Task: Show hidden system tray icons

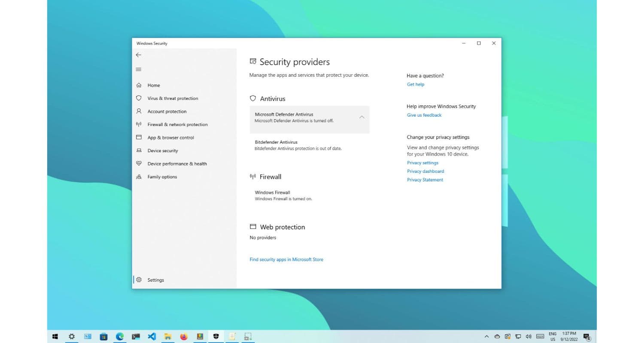Action: (486, 337)
